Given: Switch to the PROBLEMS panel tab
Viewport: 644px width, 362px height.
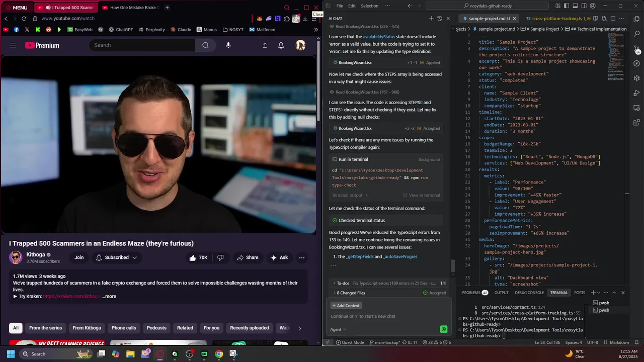Looking at the screenshot, I should [474, 293].
